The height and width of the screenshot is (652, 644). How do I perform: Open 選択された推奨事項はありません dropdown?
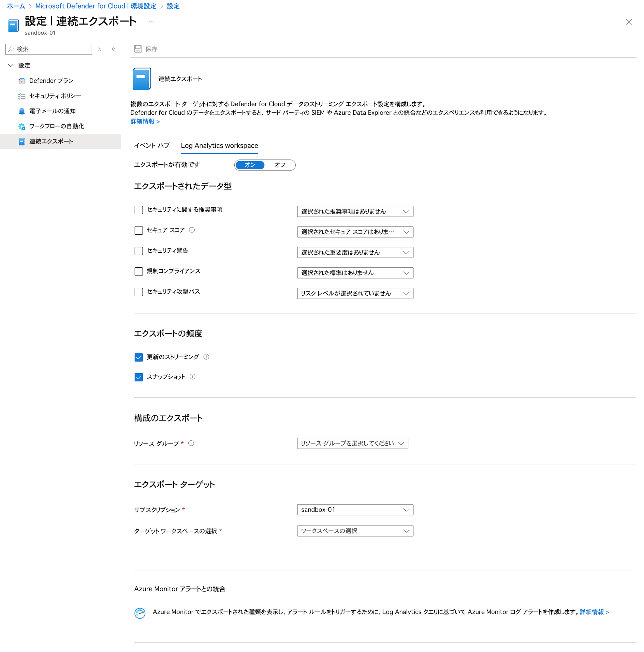click(x=355, y=212)
